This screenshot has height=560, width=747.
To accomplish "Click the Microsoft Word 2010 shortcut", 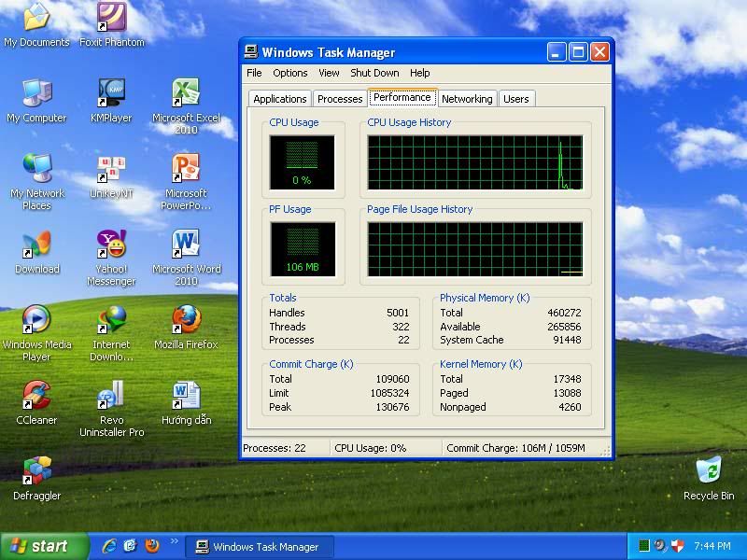I will (x=186, y=259).
